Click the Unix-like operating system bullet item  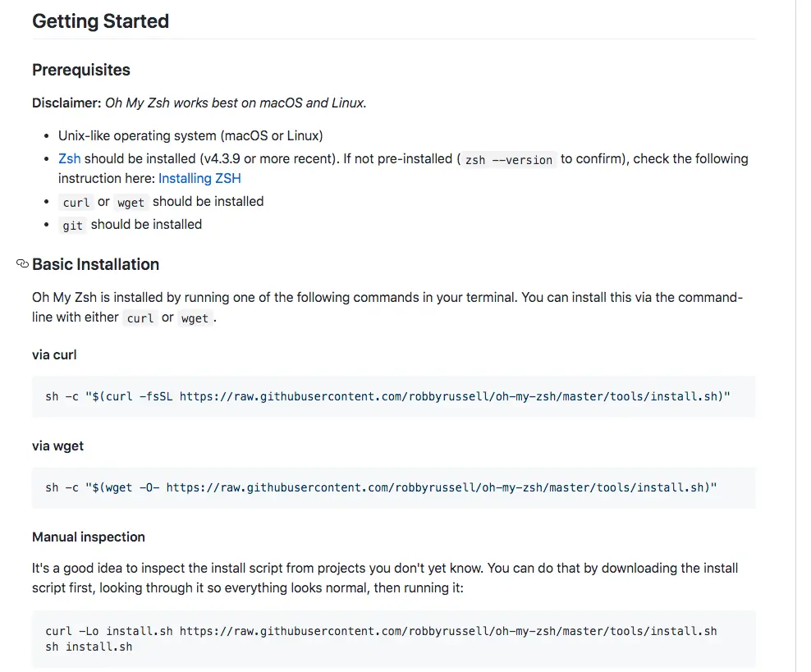pos(190,135)
